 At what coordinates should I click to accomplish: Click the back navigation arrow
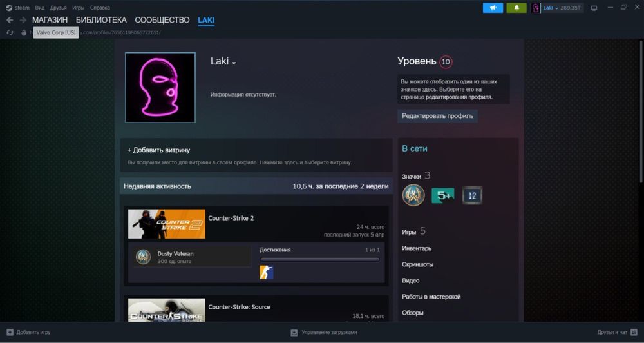click(10, 20)
